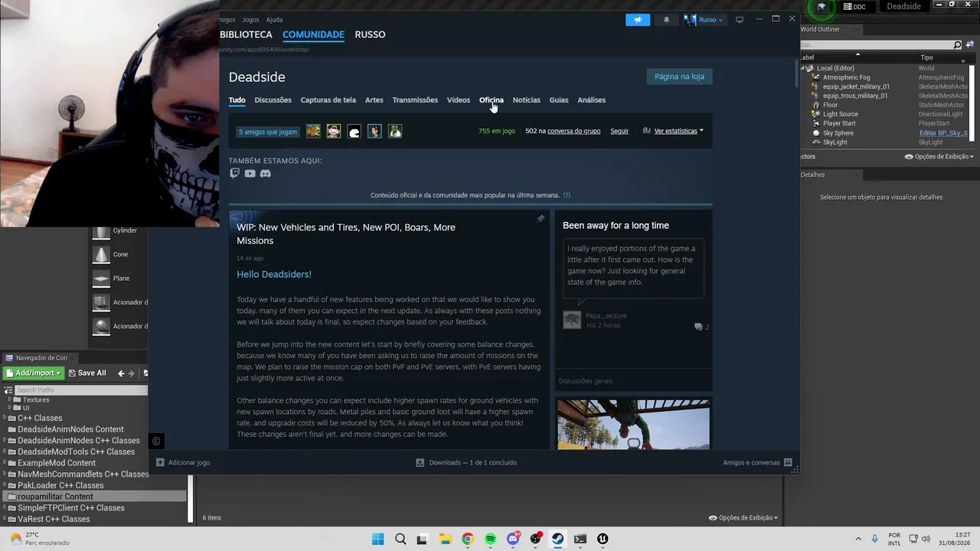Viewport: 980px width, 551px height.
Task: Open the Twitch social link icon
Action: pyautogui.click(x=235, y=174)
